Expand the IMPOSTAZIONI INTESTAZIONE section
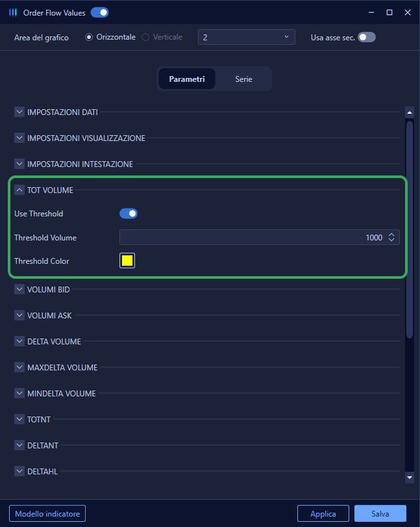This screenshot has width=420, height=527. 19,164
